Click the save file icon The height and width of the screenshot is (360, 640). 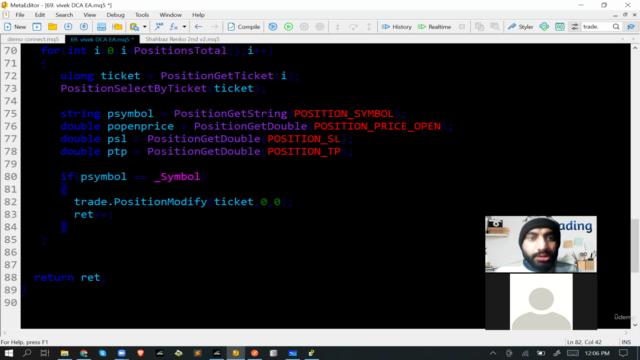68,27
